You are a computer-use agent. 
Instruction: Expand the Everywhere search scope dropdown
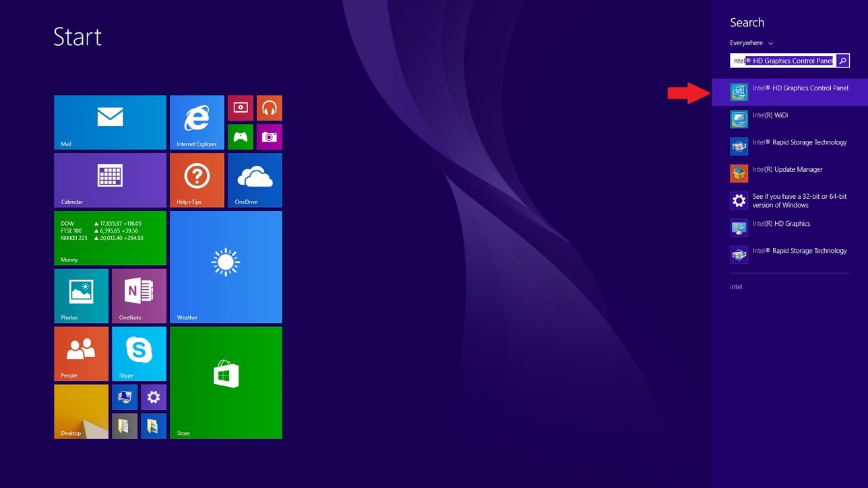pos(751,43)
